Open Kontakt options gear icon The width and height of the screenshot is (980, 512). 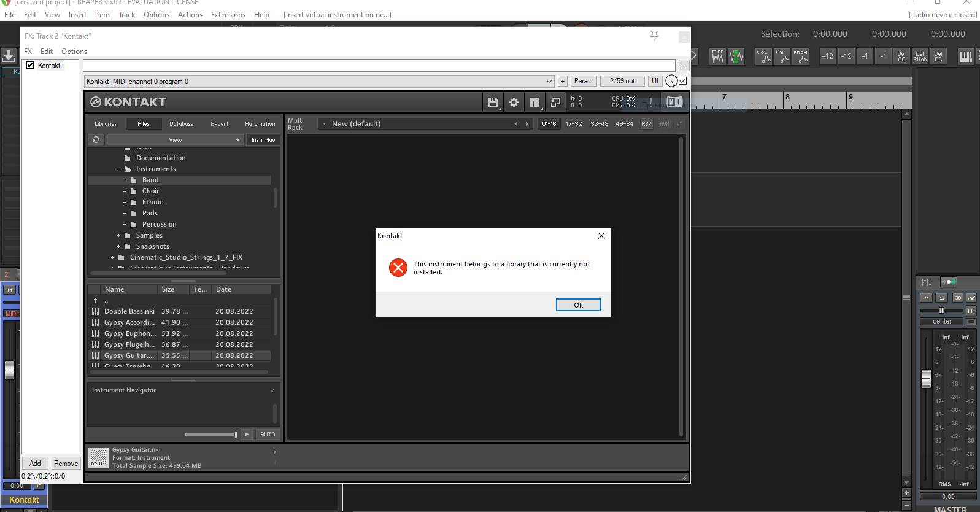point(514,103)
